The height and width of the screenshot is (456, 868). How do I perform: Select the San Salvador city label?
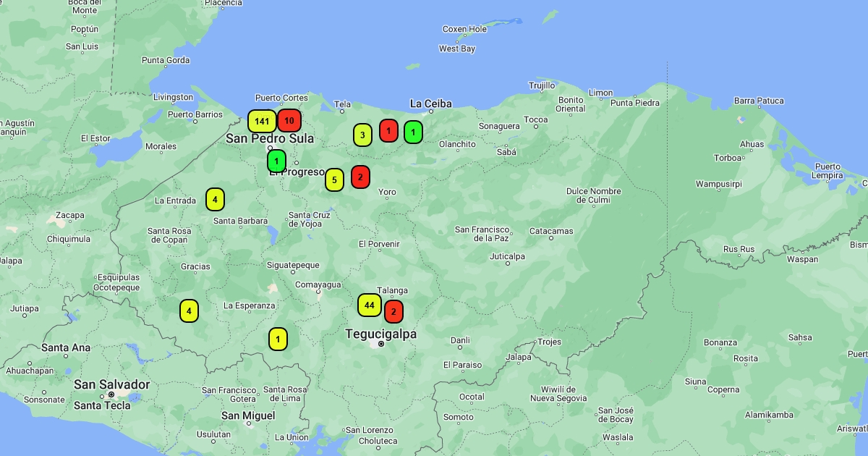pos(111,384)
